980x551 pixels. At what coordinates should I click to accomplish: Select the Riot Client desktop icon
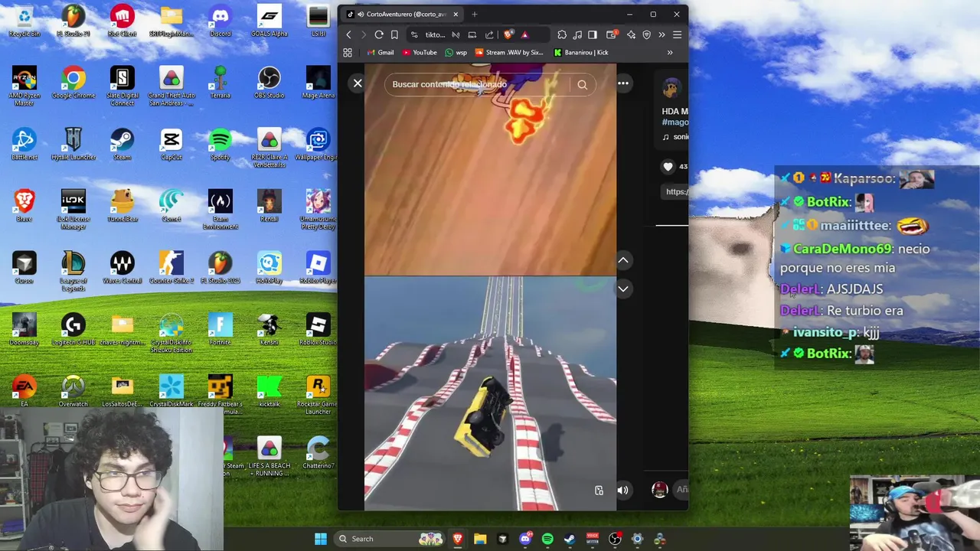point(122,21)
